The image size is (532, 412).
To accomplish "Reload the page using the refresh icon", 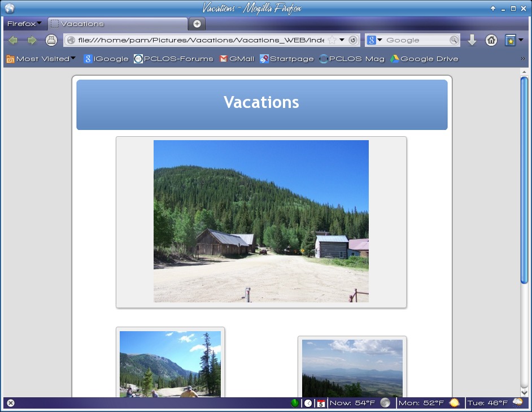I will [x=353, y=40].
